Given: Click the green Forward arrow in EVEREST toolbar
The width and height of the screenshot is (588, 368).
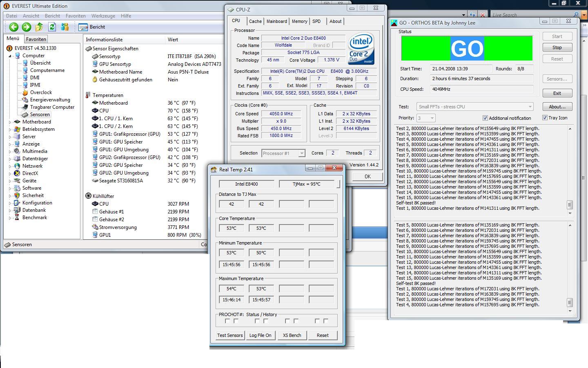Looking at the screenshot, I should point(27,27).
